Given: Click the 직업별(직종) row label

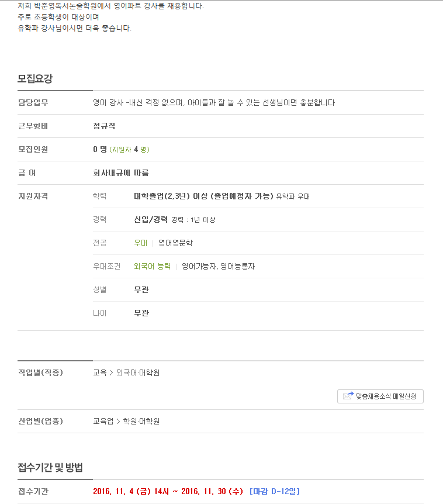Looking at the screenshot, I should point(40,373).
